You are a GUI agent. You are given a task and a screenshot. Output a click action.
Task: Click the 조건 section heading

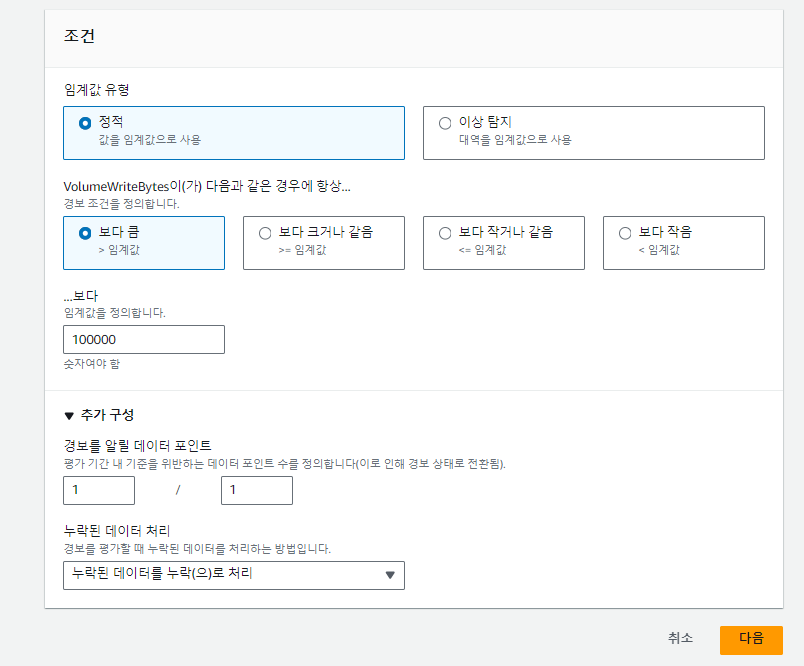pos(79,35)
